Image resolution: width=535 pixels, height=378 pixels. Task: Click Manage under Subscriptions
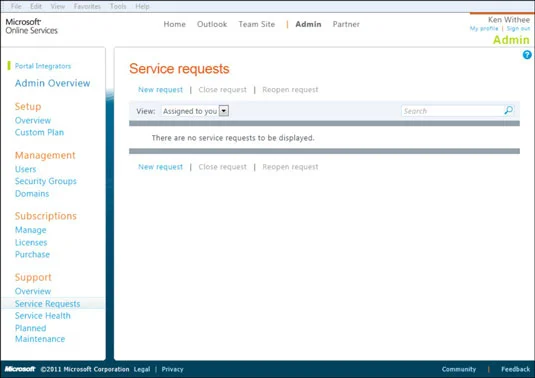click(x=30, y=230)
